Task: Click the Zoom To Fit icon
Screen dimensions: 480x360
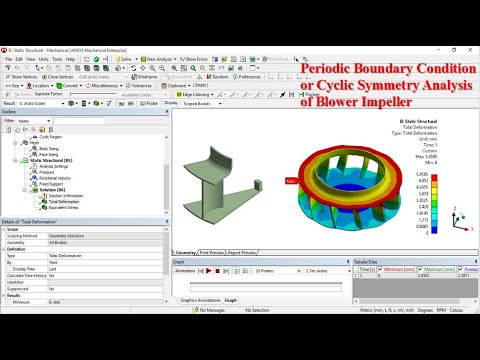Action: (174, 68)
